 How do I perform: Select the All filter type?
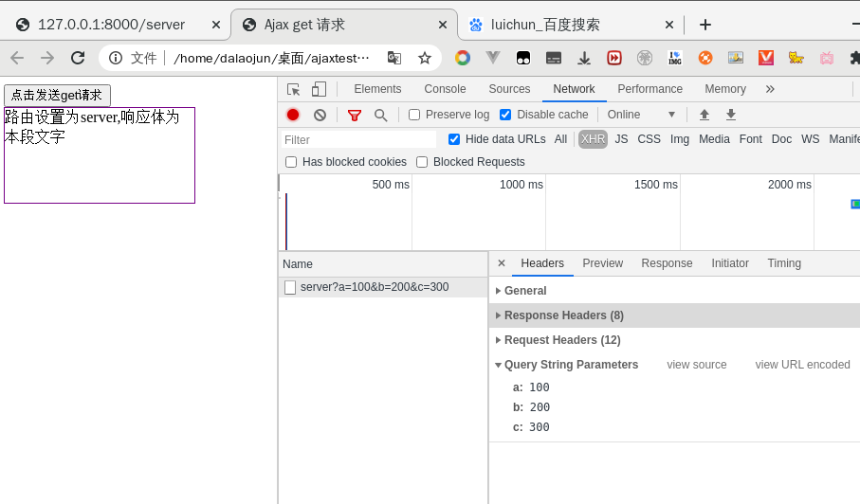coord(560,139)
